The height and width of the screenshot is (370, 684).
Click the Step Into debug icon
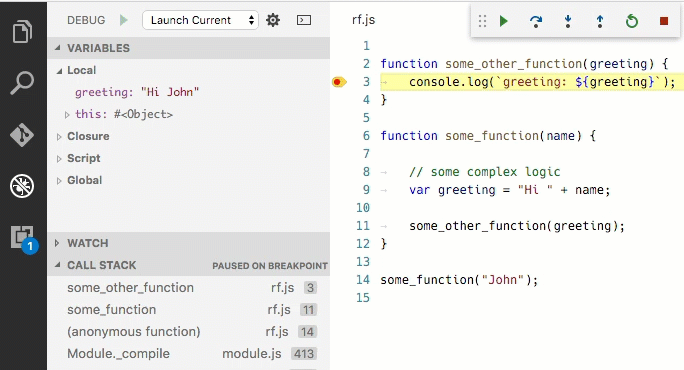pos(568,21)
